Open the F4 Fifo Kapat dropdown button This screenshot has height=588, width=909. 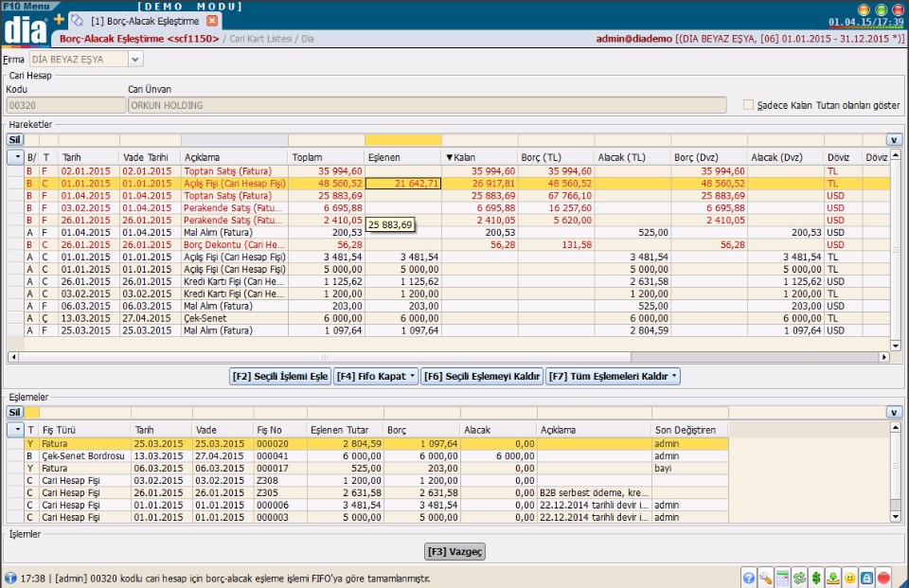[376, 376]
